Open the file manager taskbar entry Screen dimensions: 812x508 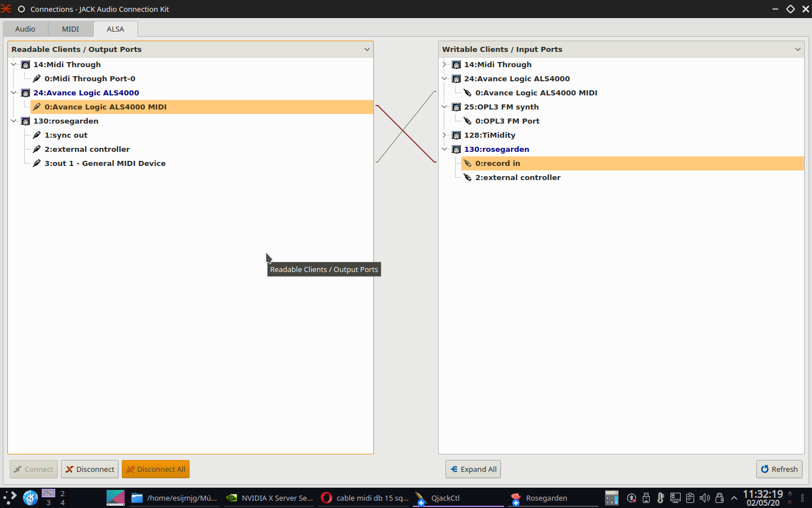click(174, 498)
